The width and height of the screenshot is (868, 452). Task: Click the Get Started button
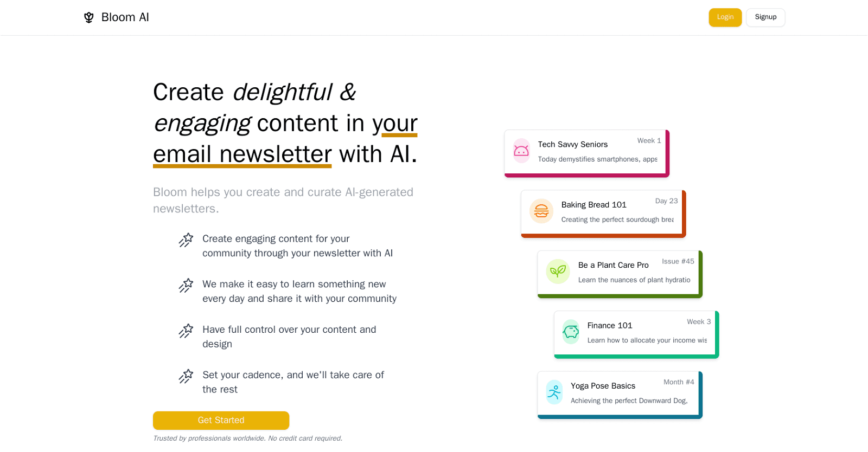pyautogui.click(x=221, y=420)
